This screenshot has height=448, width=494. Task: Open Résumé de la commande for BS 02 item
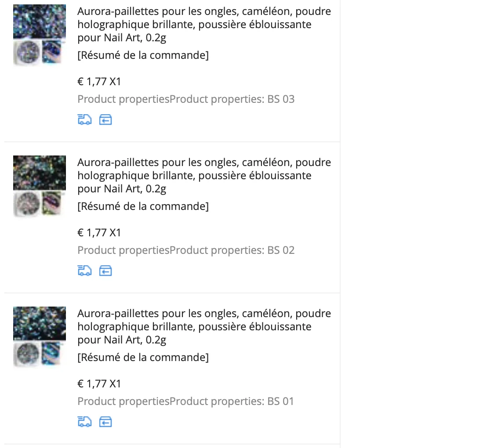[143, 206]
